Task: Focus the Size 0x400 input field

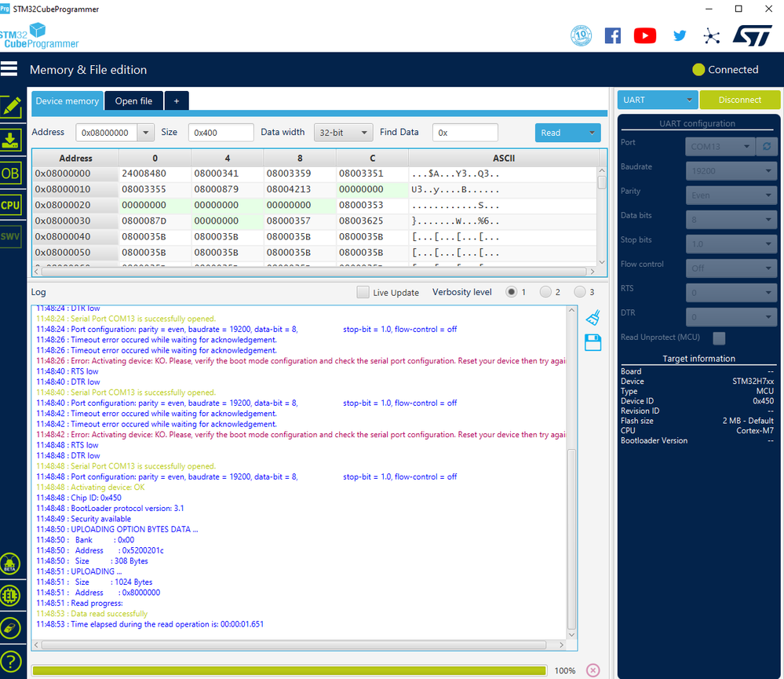Action: coord(221,133)
